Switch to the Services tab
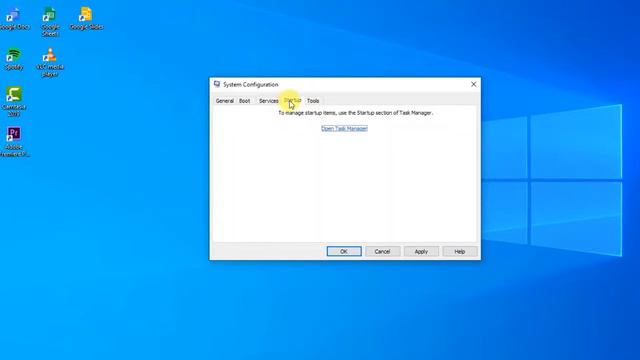 (269, 101)
